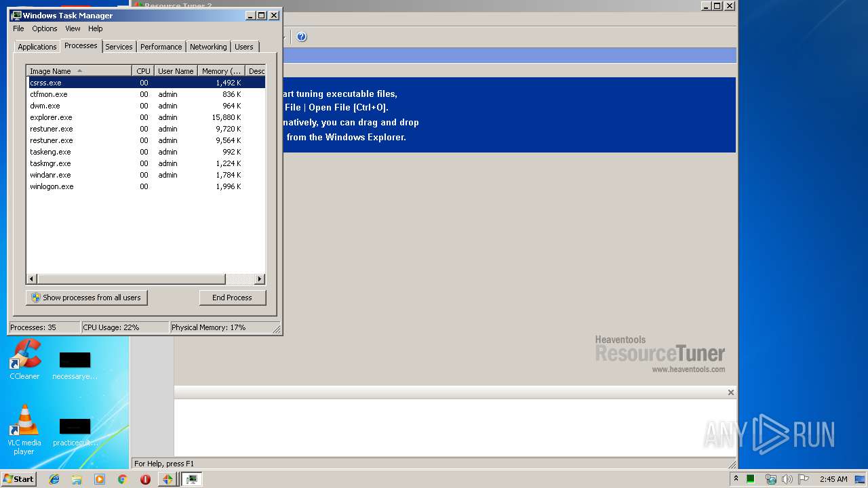Select the Task Manager taskbar button
The height and width of the screenshot is (488, 868).
[192, 479]
